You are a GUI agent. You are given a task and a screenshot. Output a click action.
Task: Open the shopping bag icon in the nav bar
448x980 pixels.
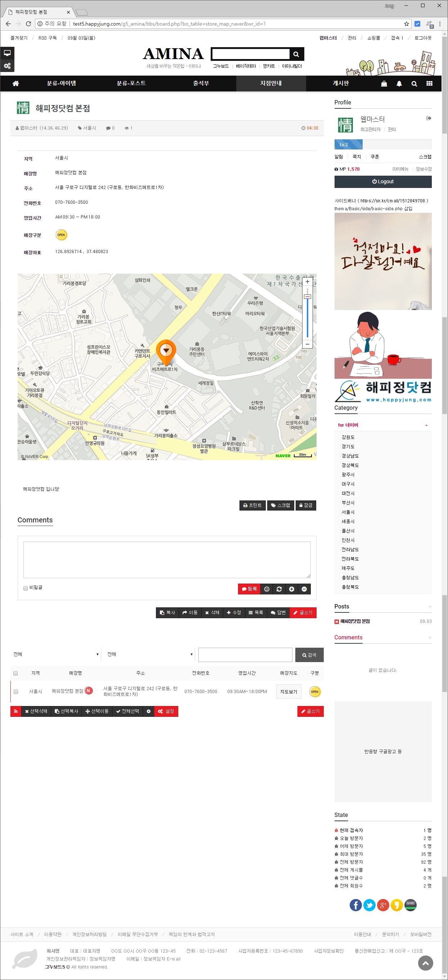[384, 84]
